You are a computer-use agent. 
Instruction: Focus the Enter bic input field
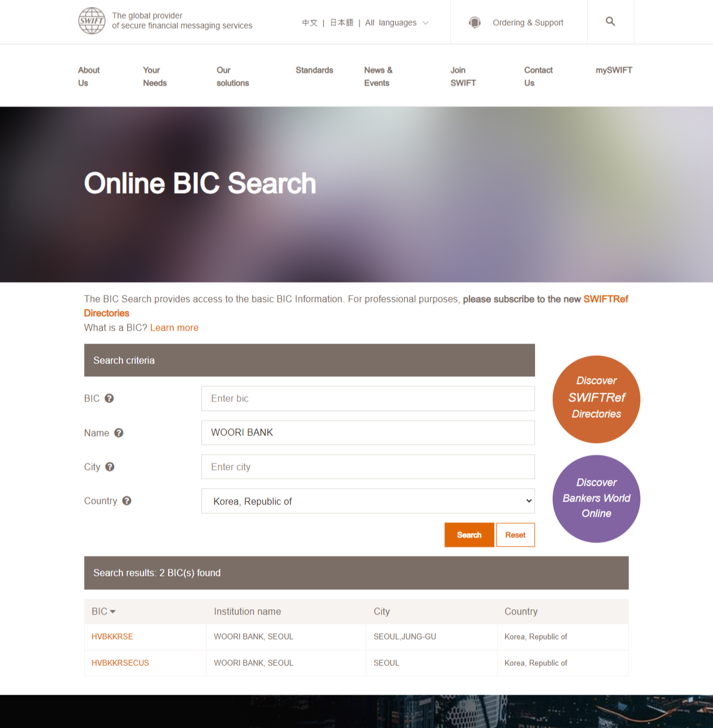(x=368, y=399)
